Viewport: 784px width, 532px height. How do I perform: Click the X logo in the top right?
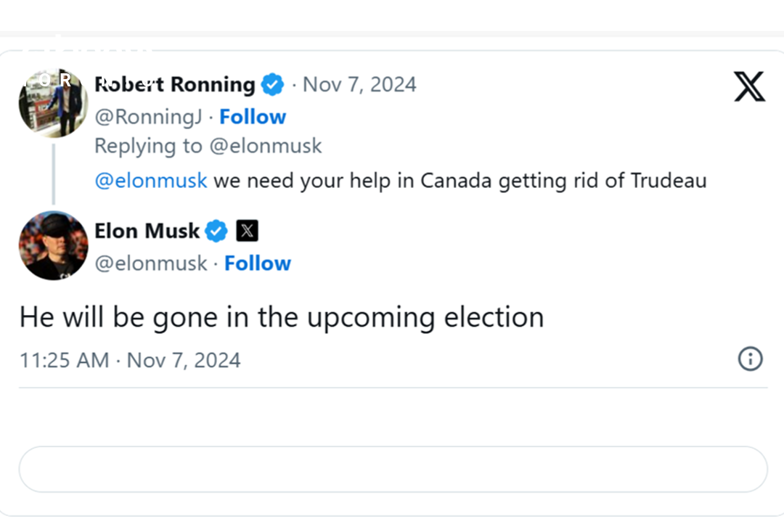point(749,86)
